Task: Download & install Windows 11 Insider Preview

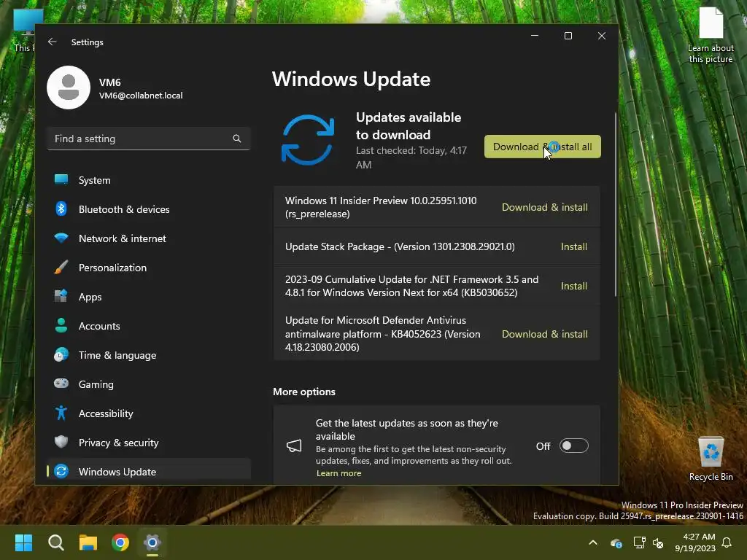Action: pyautogui.click(x=544, y=207)
